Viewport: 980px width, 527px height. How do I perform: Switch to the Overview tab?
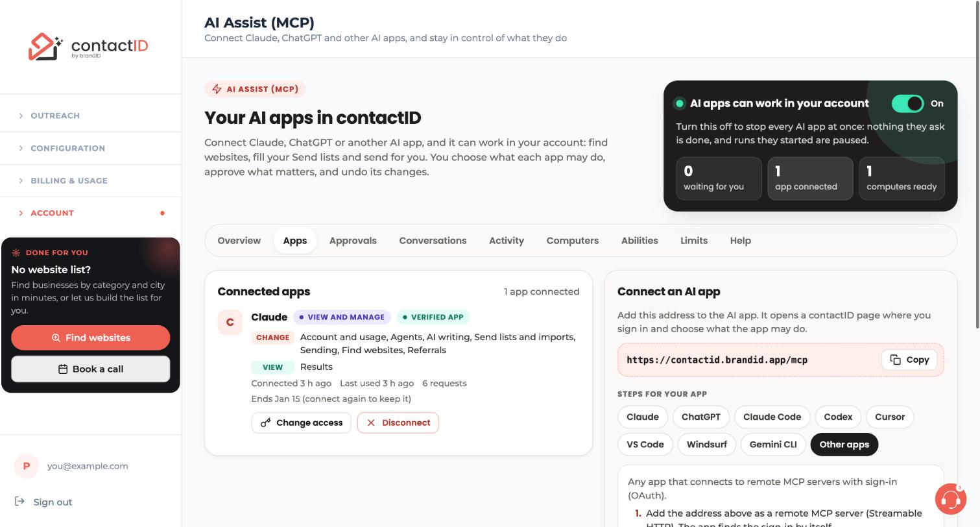tap(239, 241)
